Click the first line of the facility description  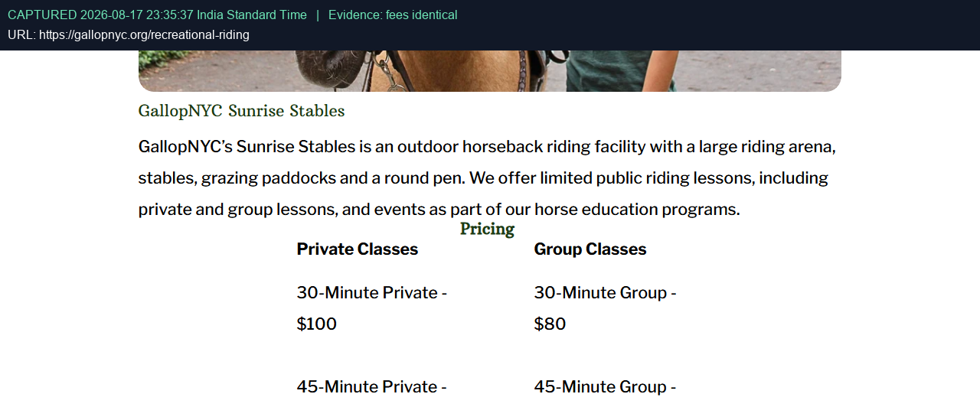[487, 147]
